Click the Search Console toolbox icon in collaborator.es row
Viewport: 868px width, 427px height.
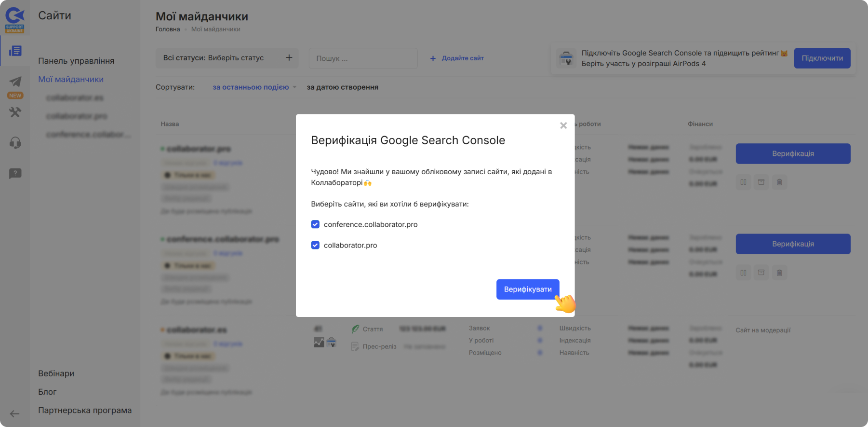[331, 343]
